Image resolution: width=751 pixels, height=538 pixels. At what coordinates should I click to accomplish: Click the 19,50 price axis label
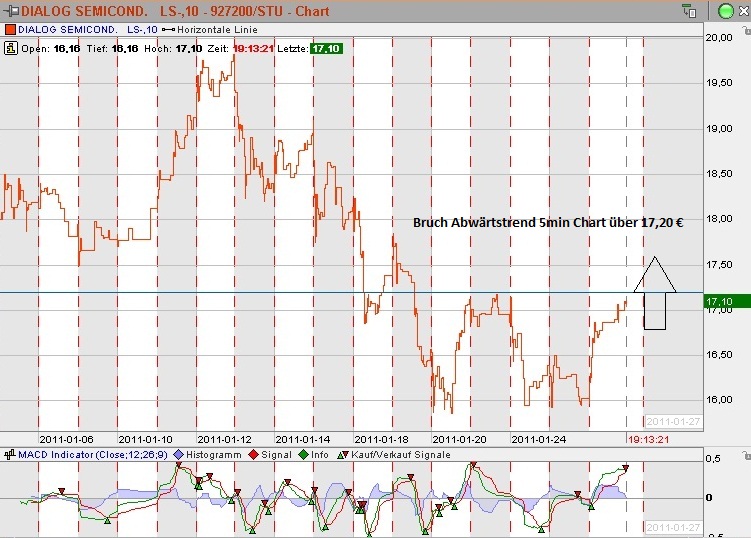pyautogui.click(x=719, y=83)
